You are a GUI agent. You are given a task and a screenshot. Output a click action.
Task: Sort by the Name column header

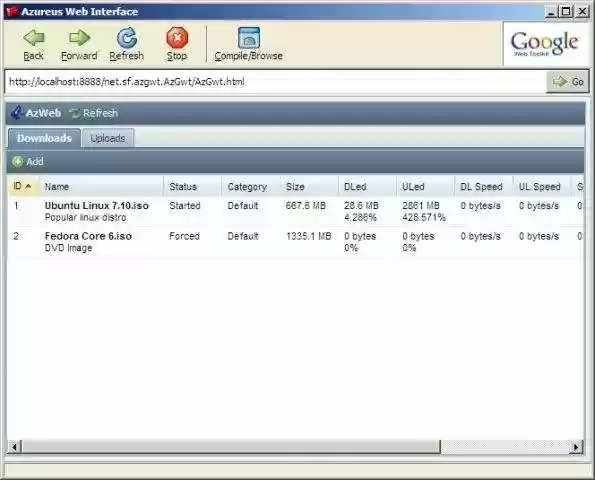coord(101,186)
